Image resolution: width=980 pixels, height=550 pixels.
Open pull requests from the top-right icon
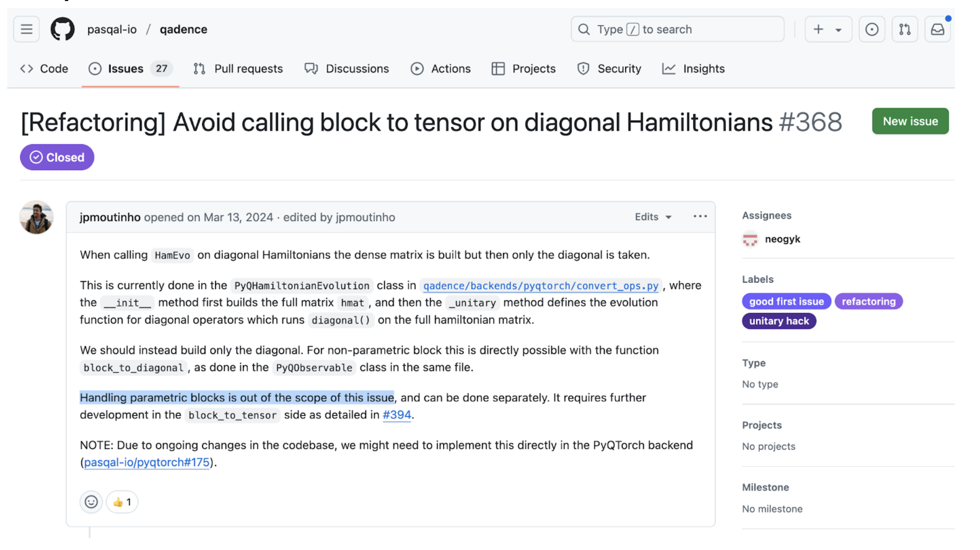[905, 29]
